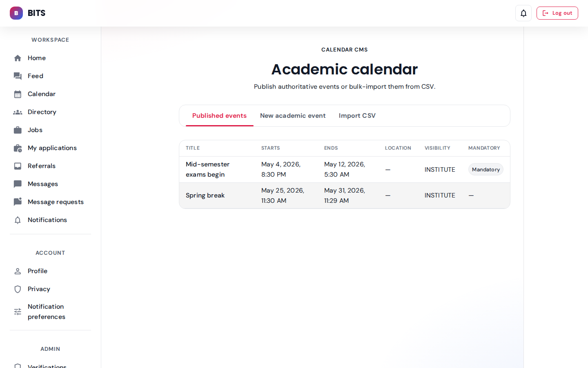Viewport: 588px width, 368px height.
Task: Click the BITS logo badge
Action: click(16, 13)
